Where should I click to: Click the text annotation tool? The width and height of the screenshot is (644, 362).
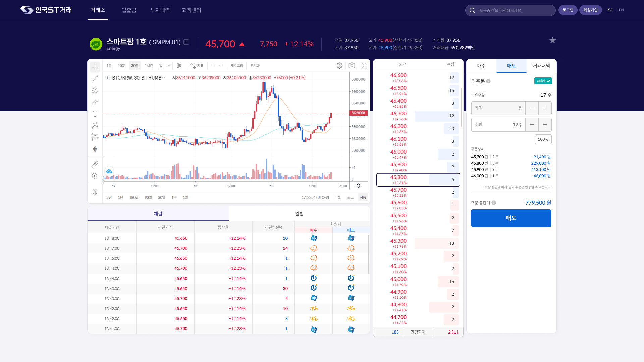95,114
